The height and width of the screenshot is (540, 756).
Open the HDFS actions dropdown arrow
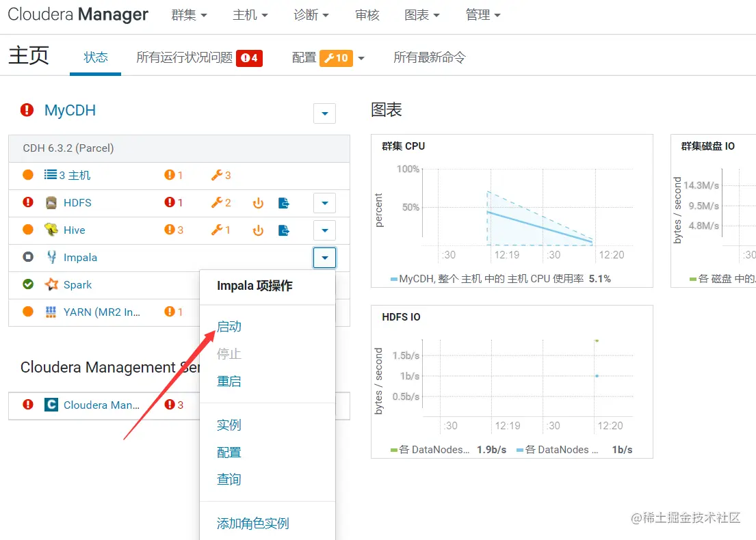click(324, 203)
